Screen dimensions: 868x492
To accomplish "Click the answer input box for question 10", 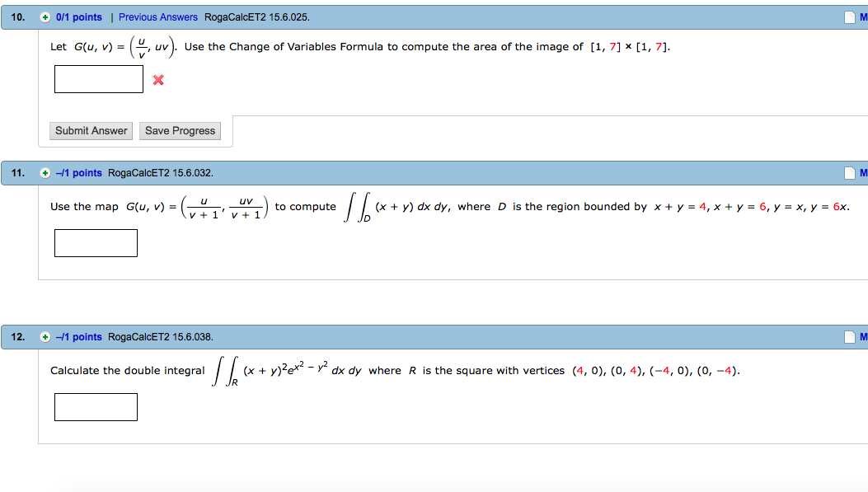I will tap(98, 79).
